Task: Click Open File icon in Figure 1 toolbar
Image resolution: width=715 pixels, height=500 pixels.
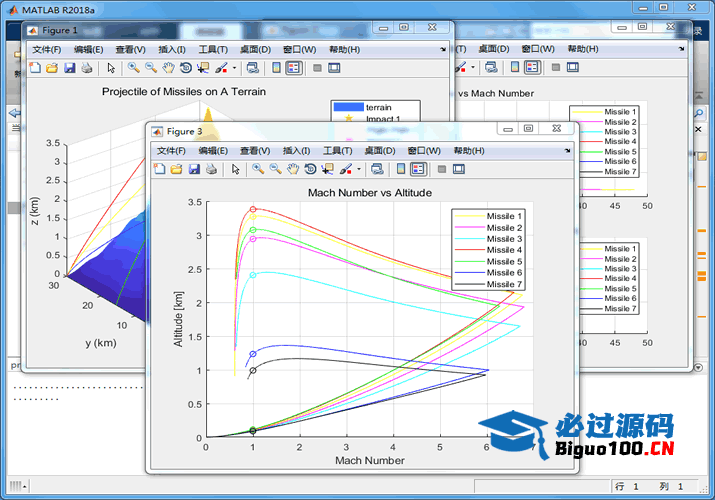Action: coord(52,68)
